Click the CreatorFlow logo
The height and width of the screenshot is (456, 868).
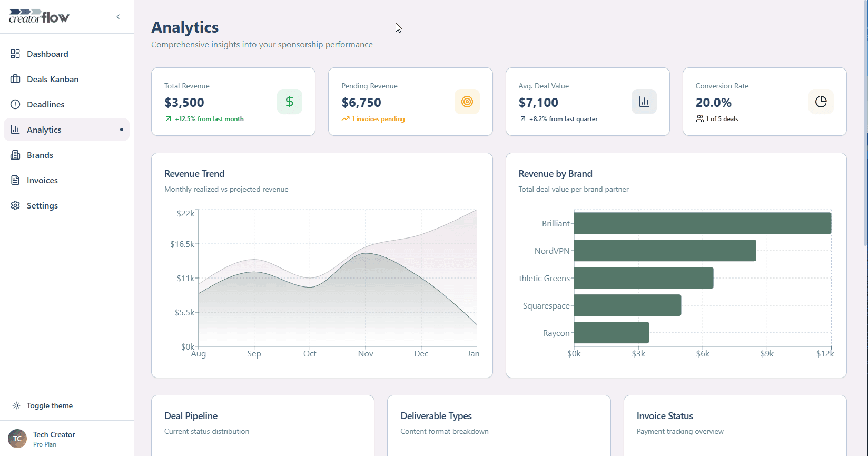point(40,16)
